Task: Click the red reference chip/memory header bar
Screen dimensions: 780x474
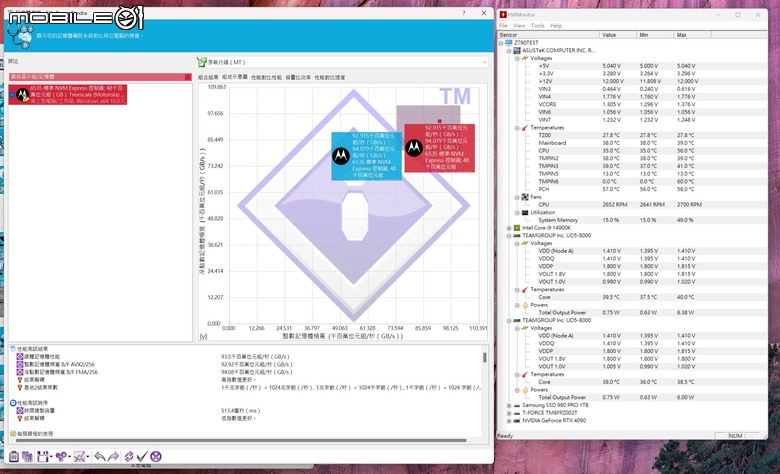Action: point(100,77)
